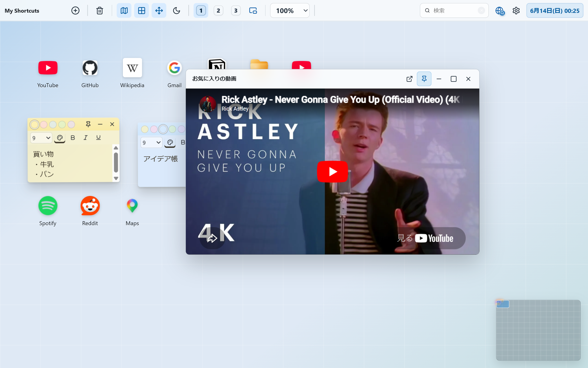Open the orange folder icon
The image size is (588, 368).
(259, 64)
